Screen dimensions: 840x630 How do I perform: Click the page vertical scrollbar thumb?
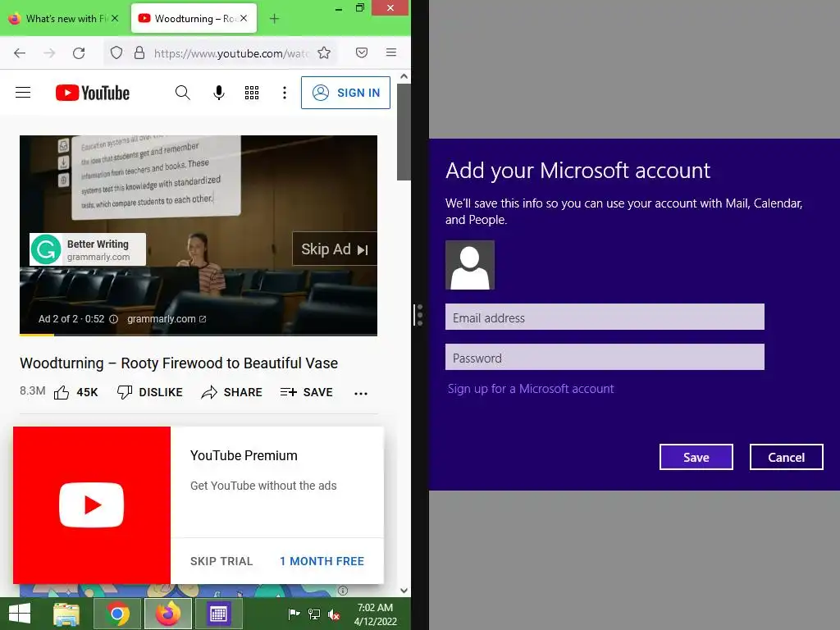click(x=404, y=132)
